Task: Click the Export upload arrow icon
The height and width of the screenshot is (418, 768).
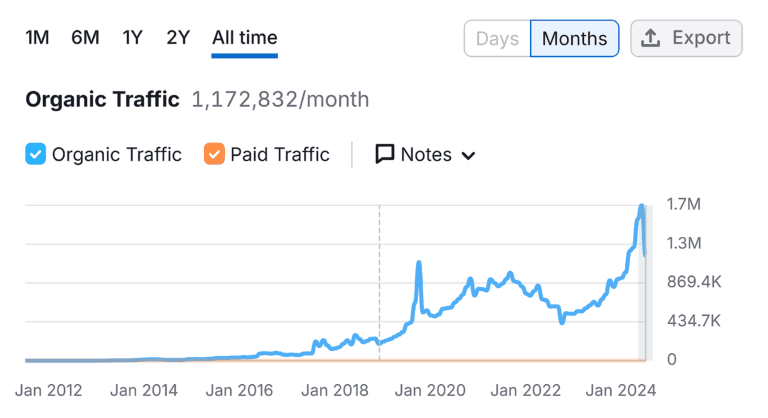Action: point(651,38)
